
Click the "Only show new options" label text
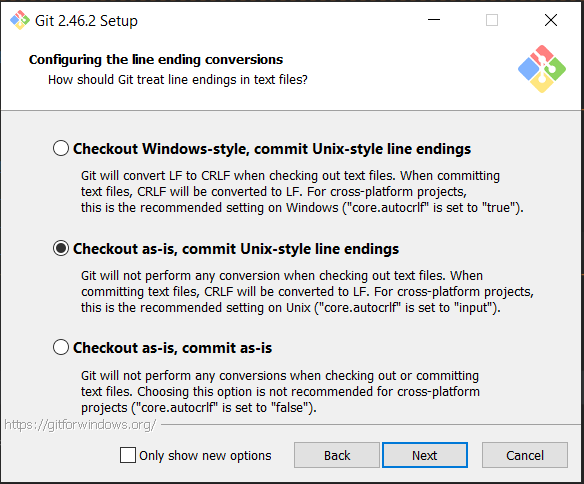coord(205,455)
